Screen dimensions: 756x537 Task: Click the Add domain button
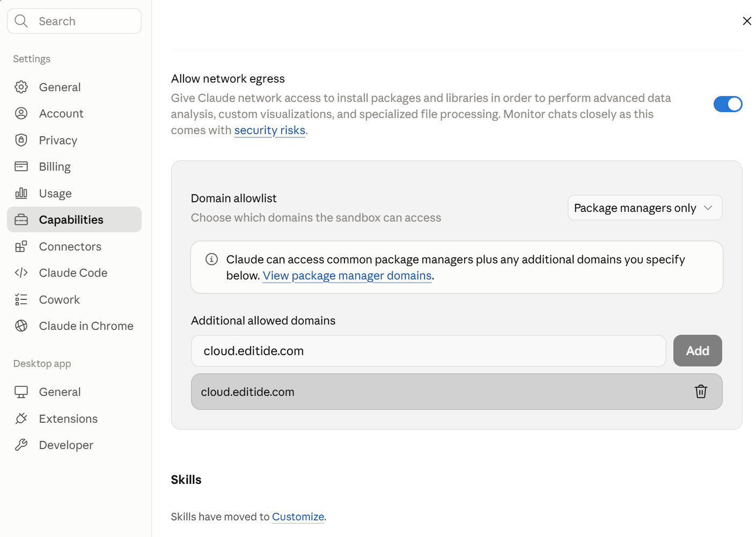(698, 351)
